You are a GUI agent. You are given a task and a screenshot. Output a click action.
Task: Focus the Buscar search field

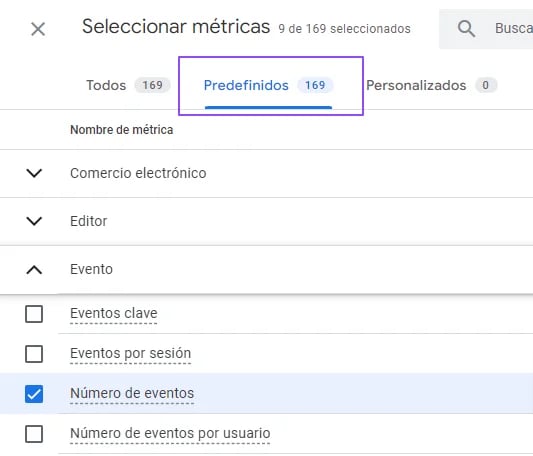[x=486, y=29]
